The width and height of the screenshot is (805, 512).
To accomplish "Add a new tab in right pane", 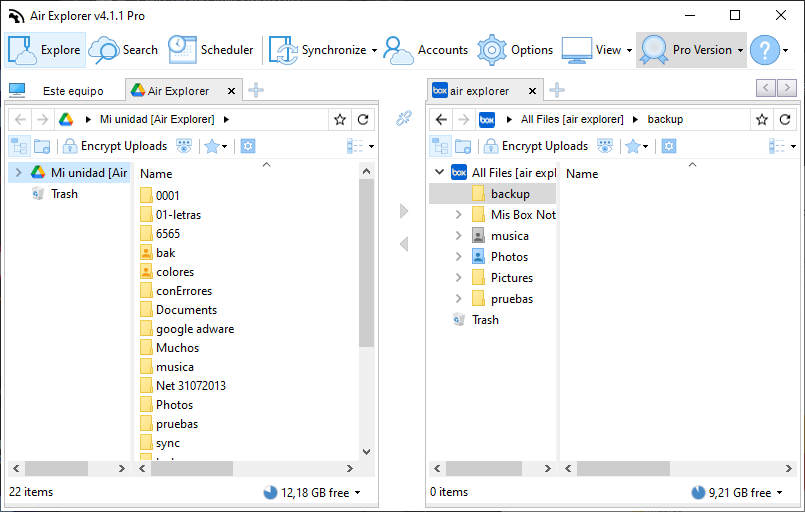I will pyautogui.click(x=557, y=90).
